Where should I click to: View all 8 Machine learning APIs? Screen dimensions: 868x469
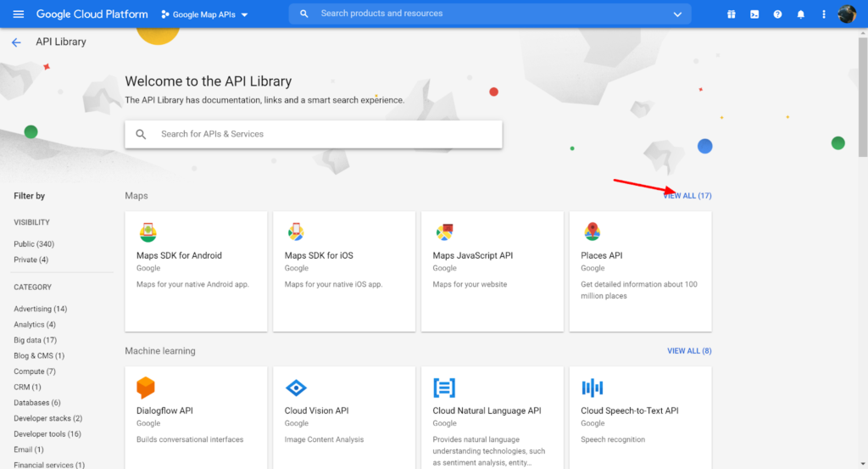click(x=689, y=350)
